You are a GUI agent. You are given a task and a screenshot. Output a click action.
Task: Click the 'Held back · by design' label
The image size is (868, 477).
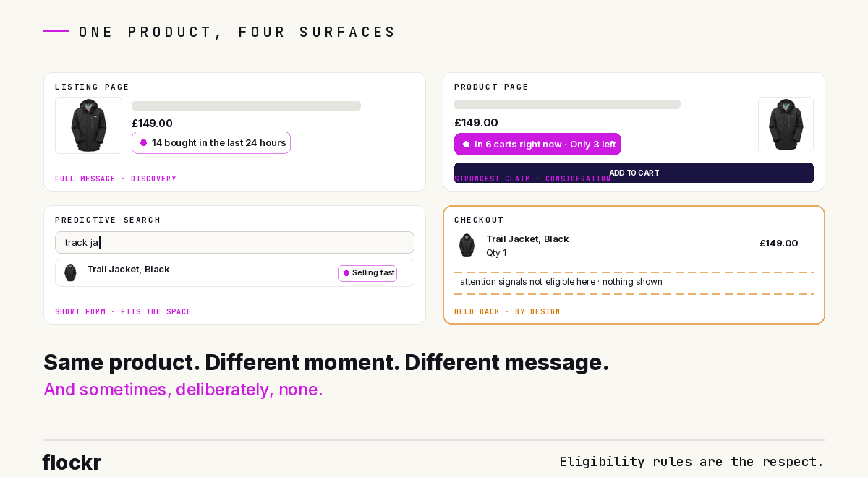tap(507, 312)
